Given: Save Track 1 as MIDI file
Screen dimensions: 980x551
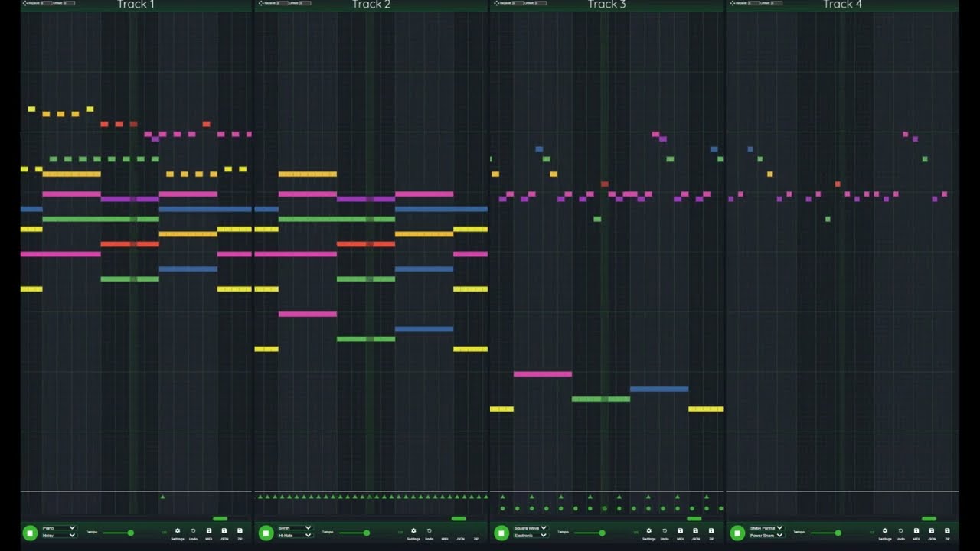Looking at the screenshot, I should (209, 530).
